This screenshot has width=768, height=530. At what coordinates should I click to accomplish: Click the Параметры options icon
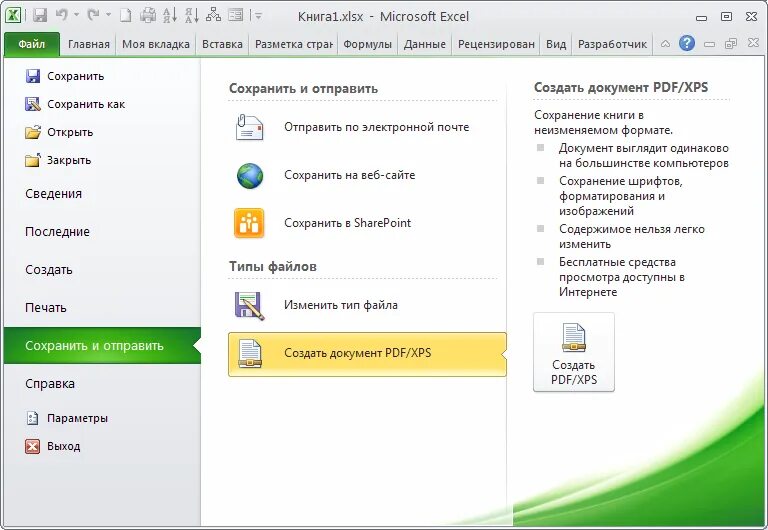pos(32,418)
